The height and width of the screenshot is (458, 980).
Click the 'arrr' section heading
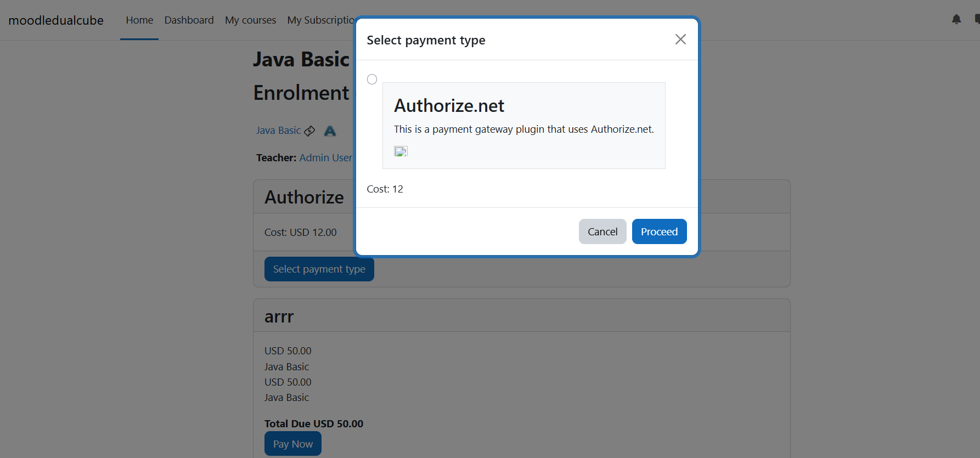pyautogui.click(x=279, y=316)
